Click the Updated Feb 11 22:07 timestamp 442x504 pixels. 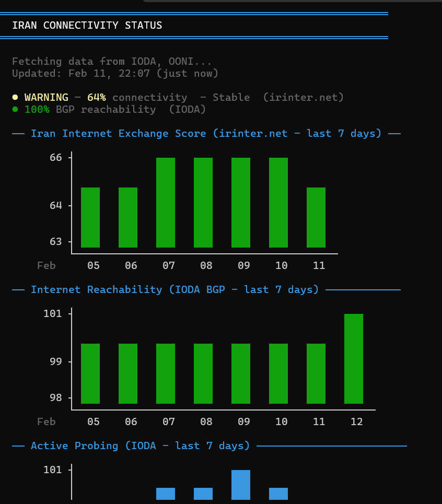tap(115, 73)
